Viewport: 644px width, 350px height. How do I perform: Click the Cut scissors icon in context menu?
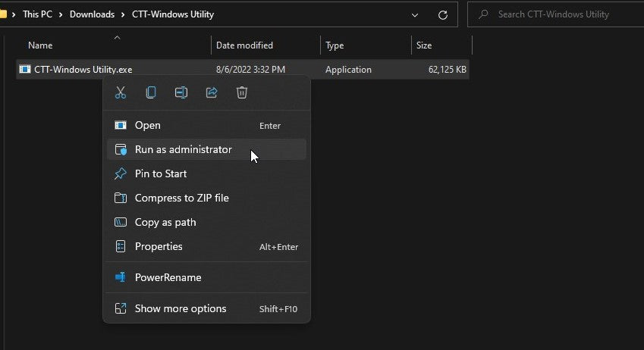[120, 92]
